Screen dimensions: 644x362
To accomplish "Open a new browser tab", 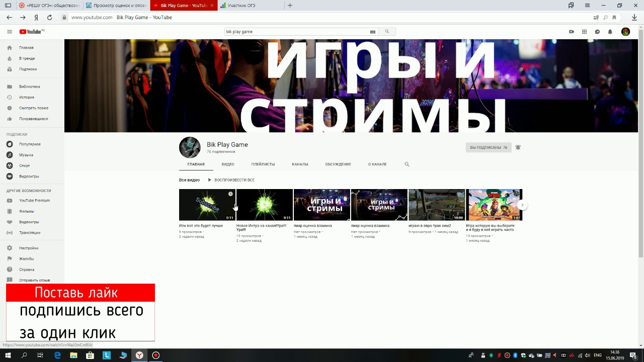I will (x=290, y=6).
